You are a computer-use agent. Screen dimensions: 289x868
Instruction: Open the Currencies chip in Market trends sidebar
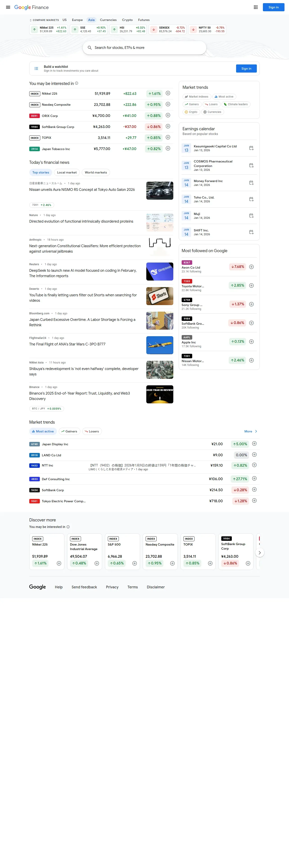pos(213,112)
